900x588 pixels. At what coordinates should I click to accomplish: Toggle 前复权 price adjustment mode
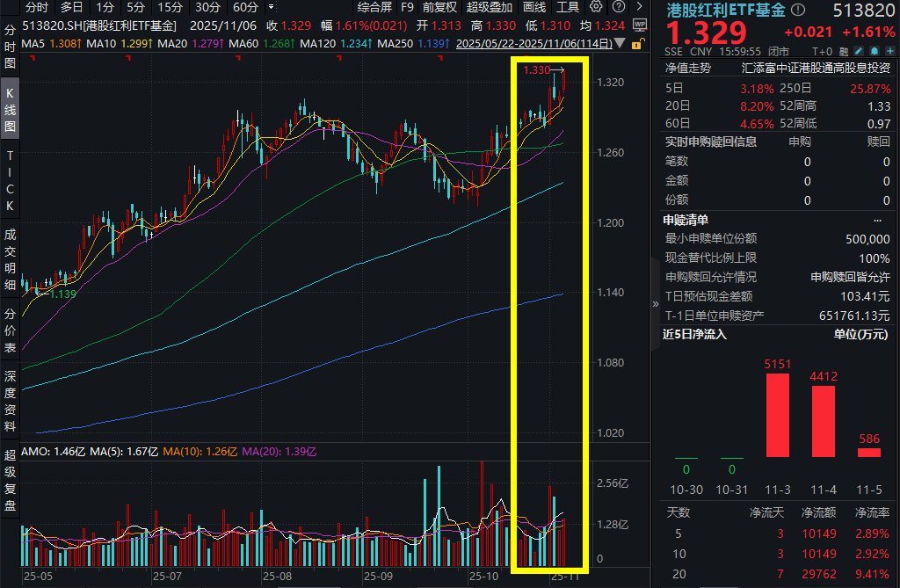click(x=439, y=7)
